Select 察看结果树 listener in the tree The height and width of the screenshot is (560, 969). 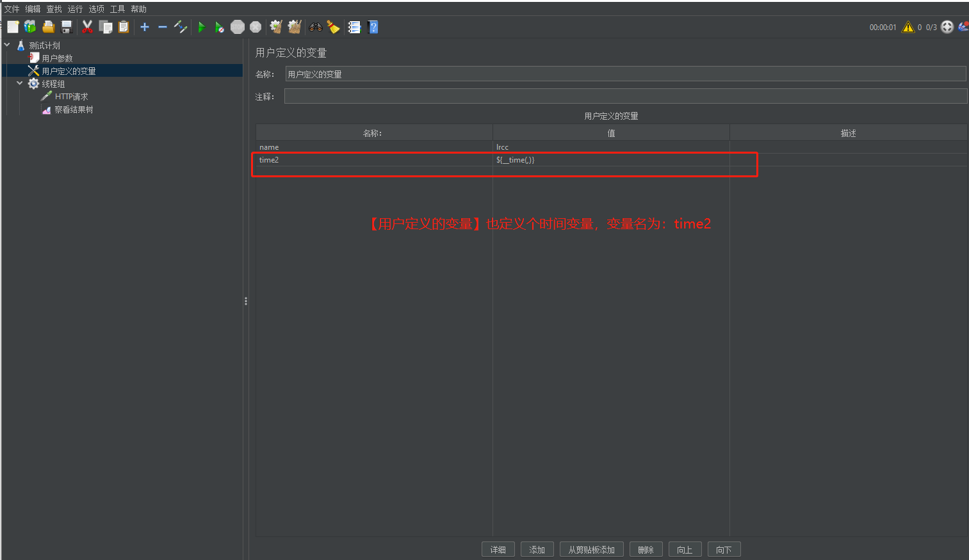point(74,109)
